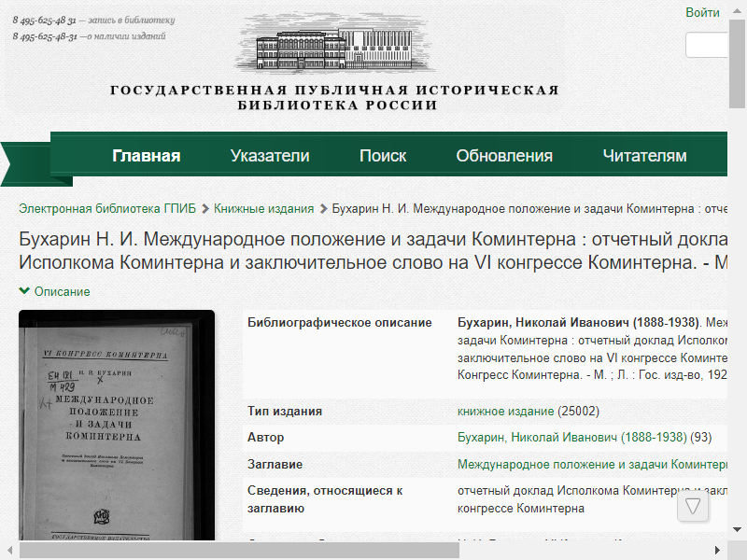Viewport: 747px width, 560px height.
Task: Click the vertical scrollbar up arrow
Action: (x=737, y=9)
